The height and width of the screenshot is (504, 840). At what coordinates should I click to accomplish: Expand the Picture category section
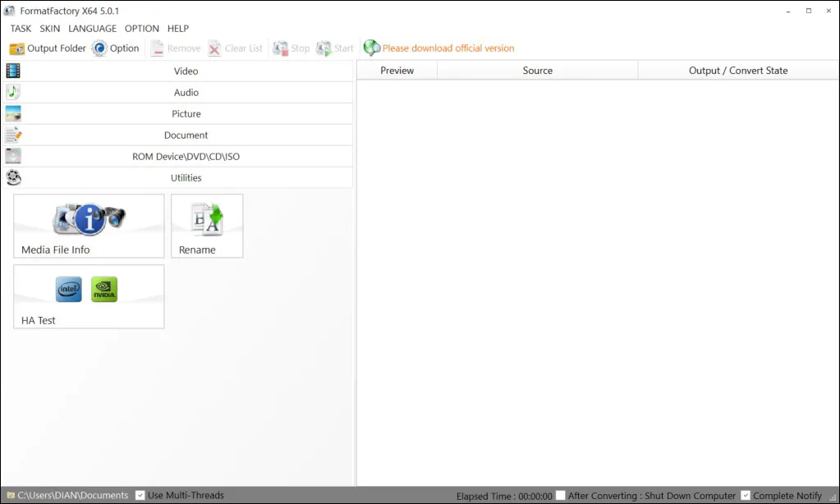coord(186,114)
